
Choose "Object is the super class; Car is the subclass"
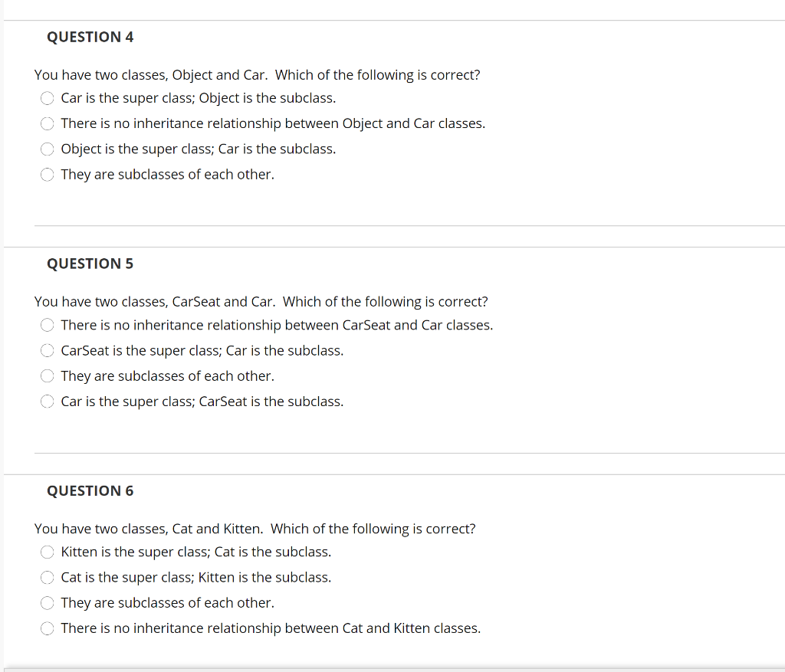coord(47,149)
